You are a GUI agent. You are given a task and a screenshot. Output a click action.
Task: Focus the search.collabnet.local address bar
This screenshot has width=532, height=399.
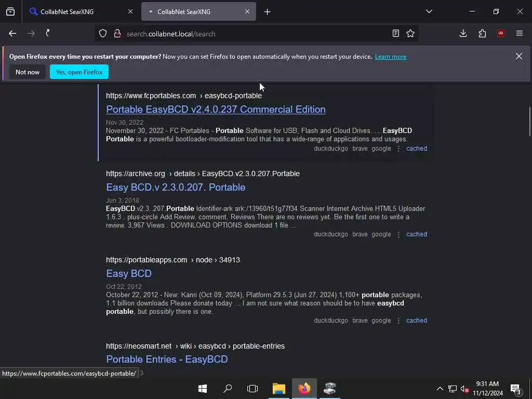(256, 34)
